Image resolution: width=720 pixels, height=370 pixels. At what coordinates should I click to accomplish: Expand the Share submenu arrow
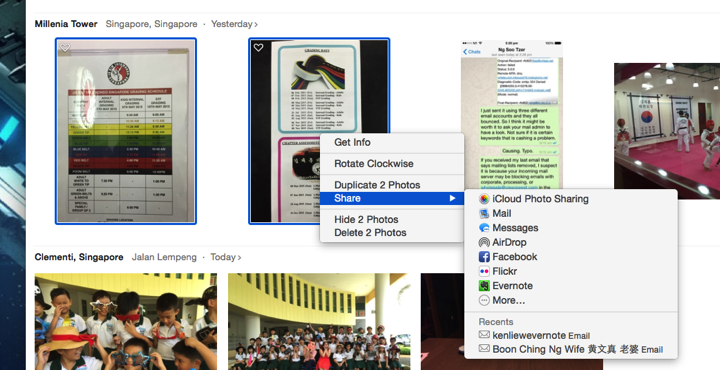[x=452, y=198]
